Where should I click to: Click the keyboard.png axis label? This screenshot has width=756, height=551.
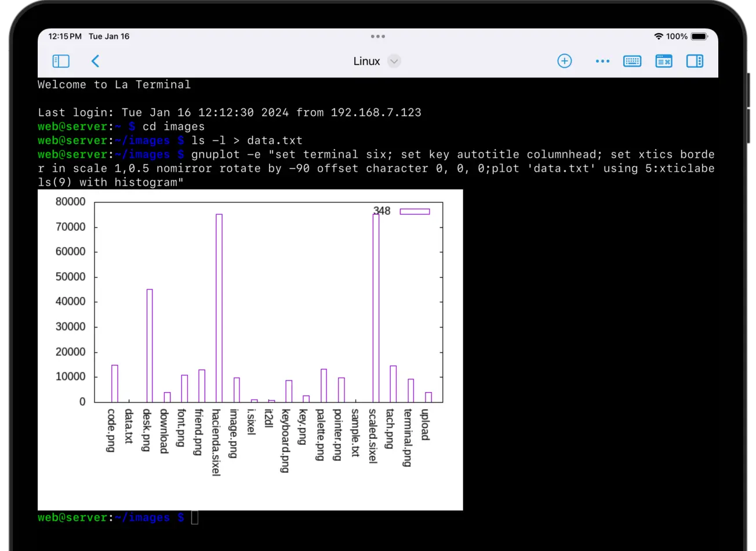[286, 441]
